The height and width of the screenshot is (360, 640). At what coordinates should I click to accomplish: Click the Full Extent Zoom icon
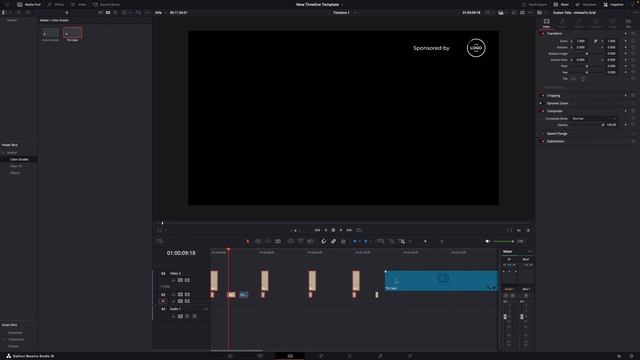(381, 241)
